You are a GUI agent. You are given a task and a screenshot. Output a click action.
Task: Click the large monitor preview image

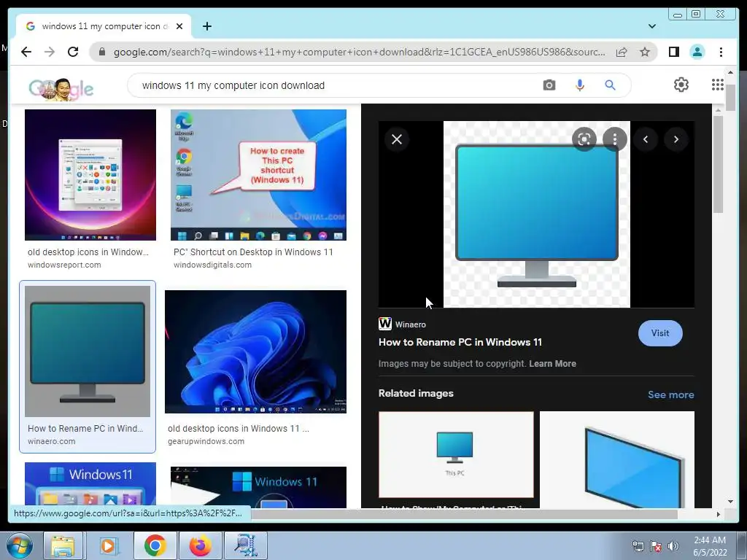[536, 214]
